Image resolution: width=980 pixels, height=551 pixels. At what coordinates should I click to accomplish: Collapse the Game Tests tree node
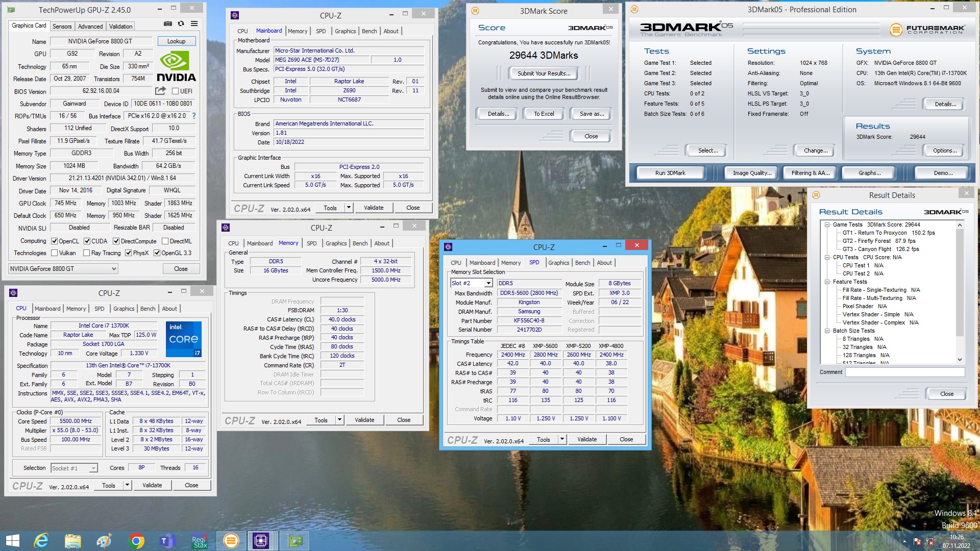pyautogui.click(x=827, y=224)
